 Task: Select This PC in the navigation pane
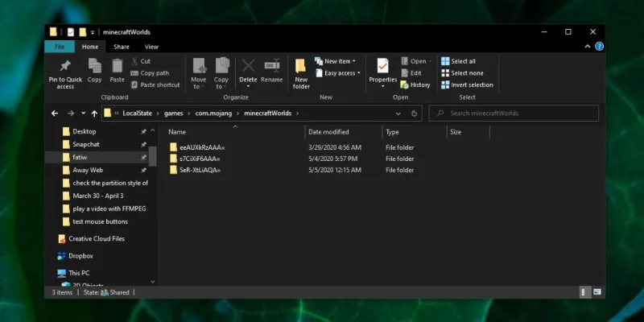[x=79, y=273]
